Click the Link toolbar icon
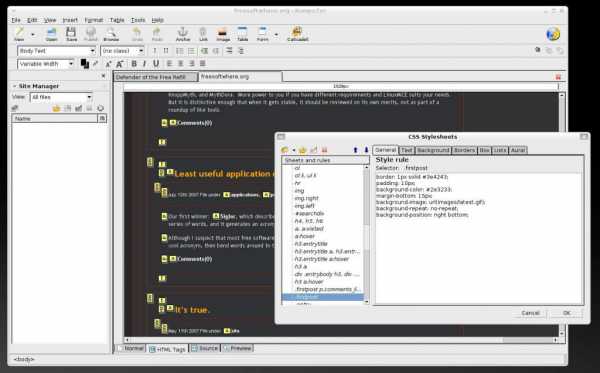 coord(203,34)
